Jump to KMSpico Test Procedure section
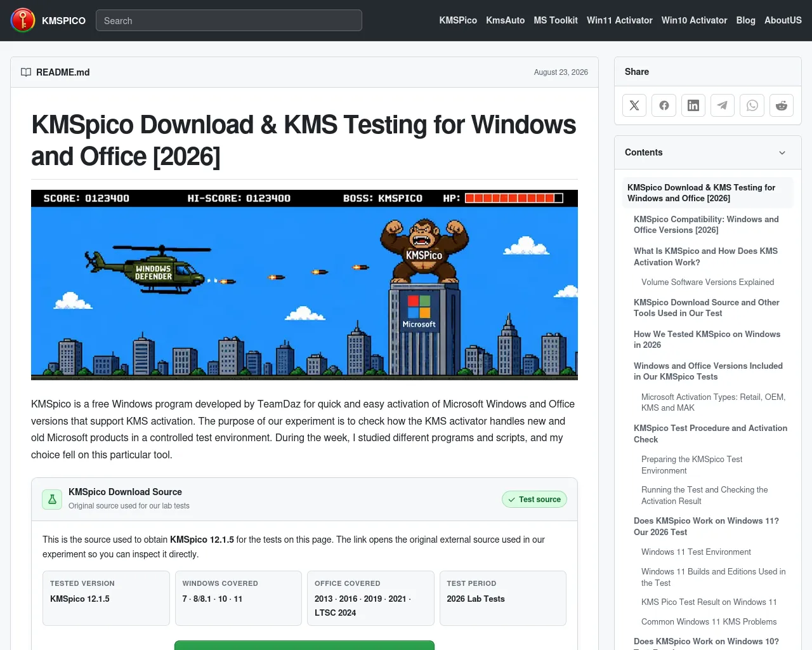Viewport: 812px width, 650px height. click(710, 434)
